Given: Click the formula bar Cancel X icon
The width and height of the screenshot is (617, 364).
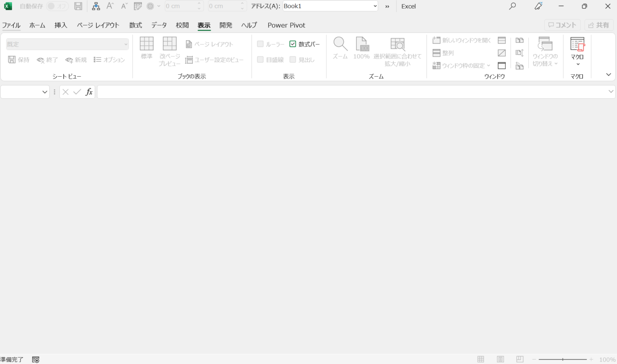Looking at the screenshot, I should [65, 92].
